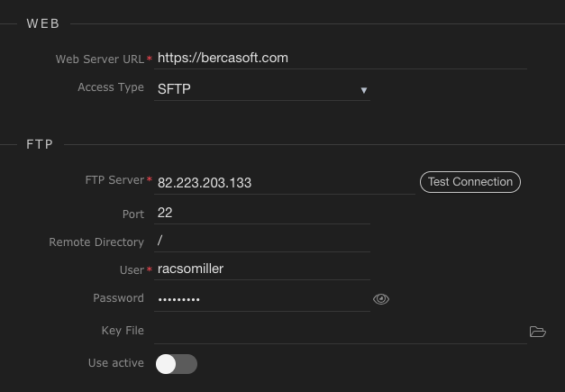Click into the Port field showing 22

pyautogui.click(x=261, y=213)
